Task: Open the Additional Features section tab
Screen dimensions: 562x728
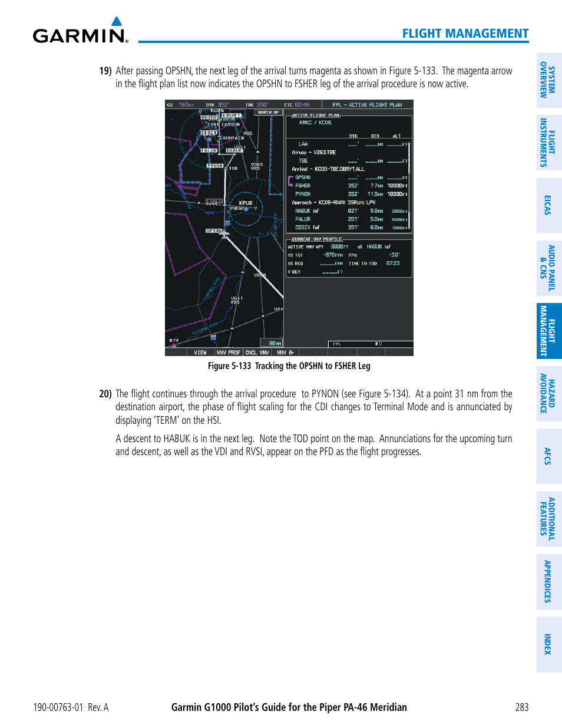Action: 548,519
